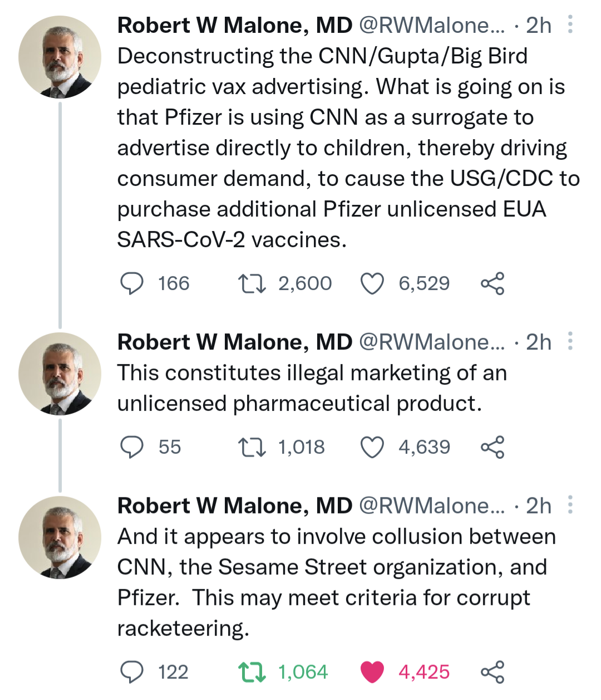Open more options for the second tweet

click(x=570, y=341)
